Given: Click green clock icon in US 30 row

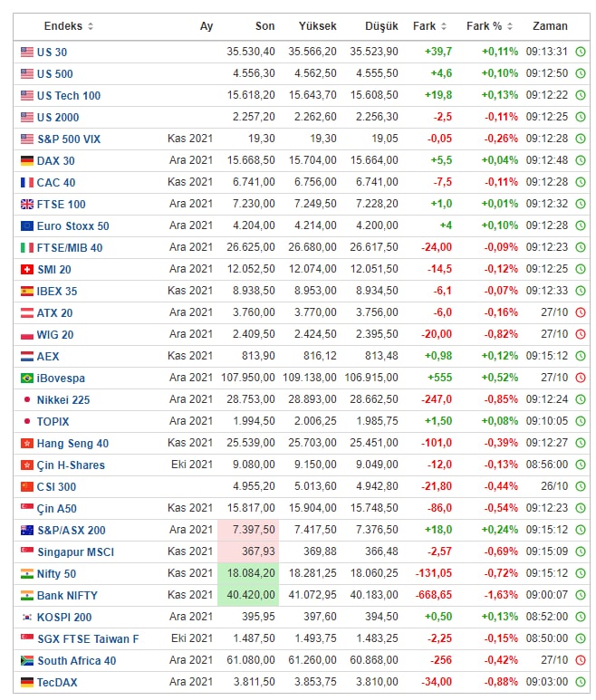Looking at the screenshot, I should (x=581, y=52).
